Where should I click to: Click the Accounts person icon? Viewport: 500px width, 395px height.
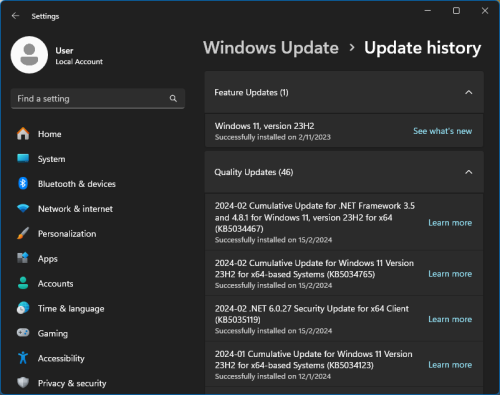(23, 283)
